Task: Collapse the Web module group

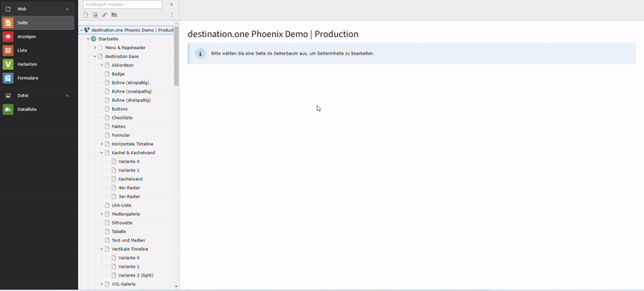Action: click(x=68, y=9)
